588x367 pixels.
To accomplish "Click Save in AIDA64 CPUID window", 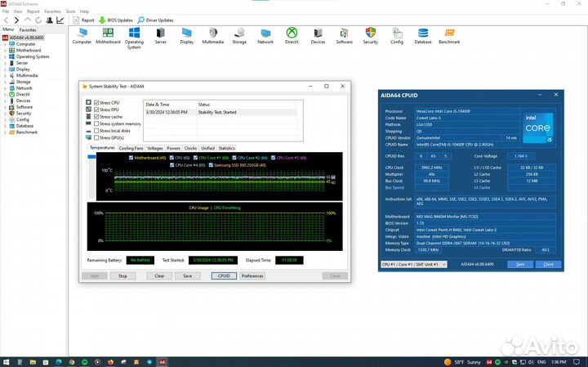I will 520,264.
